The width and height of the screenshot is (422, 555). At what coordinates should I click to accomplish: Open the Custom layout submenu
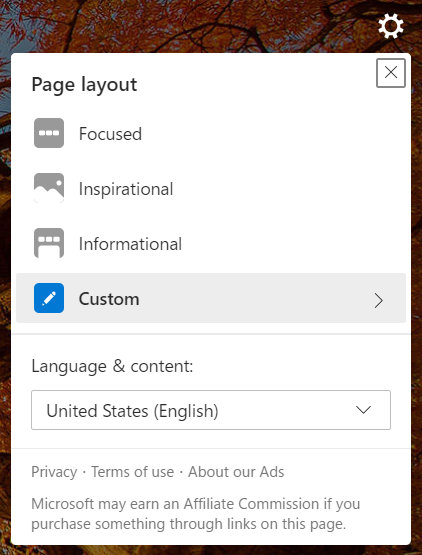211,298
